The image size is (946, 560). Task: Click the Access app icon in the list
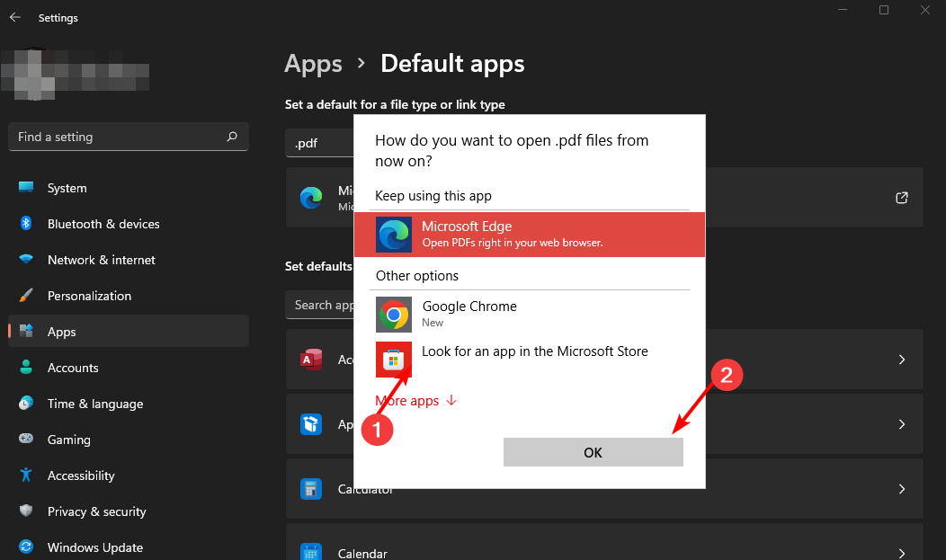311,360
